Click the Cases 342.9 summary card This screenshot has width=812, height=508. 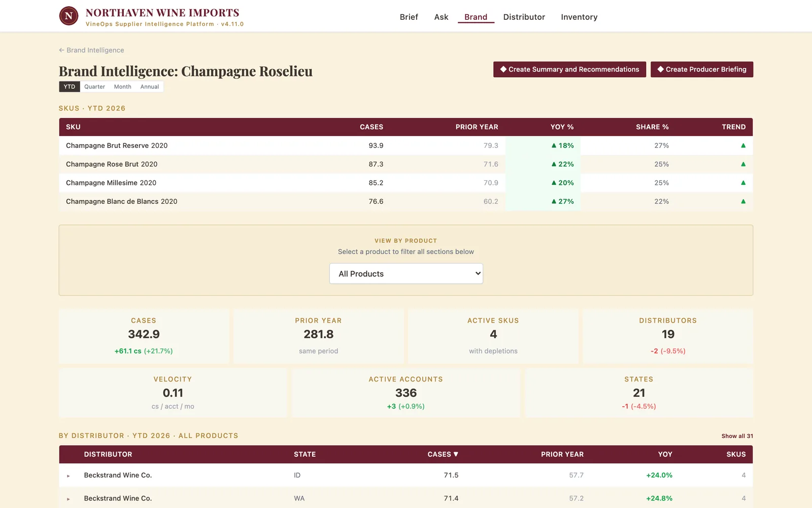[144, 336]
